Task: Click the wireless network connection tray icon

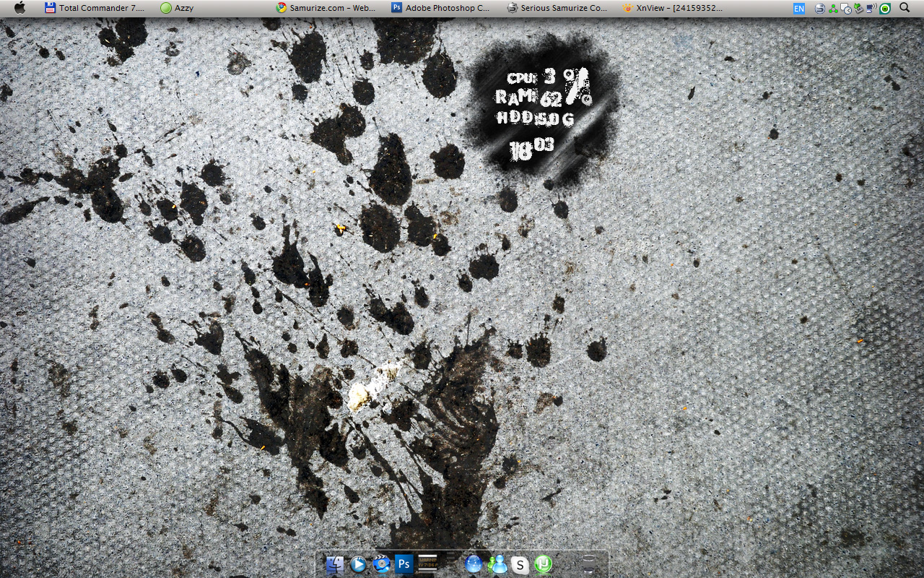Action: (871, 9)
